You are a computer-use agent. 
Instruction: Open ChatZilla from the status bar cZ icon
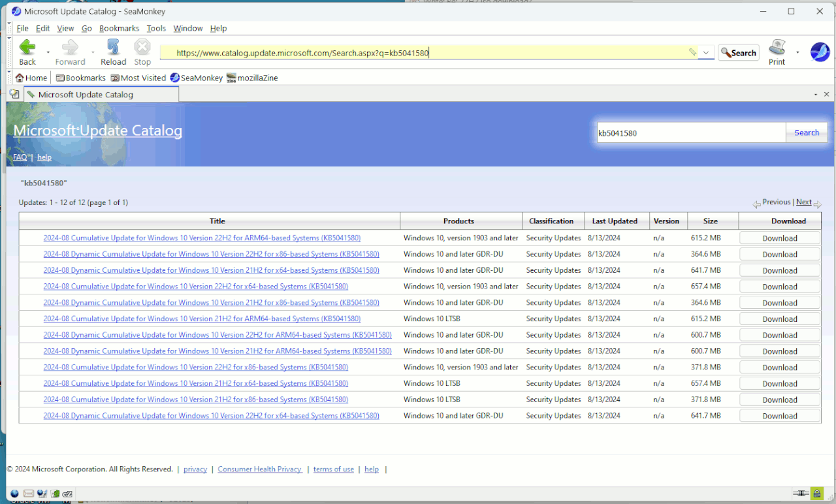coord(68,494)
